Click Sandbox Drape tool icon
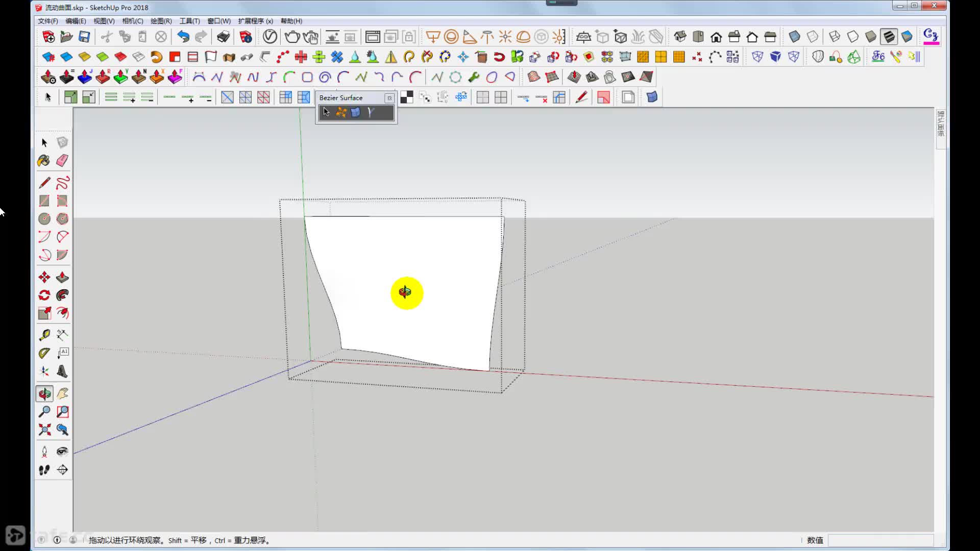The width and height of the screenshot is (980, 551). (610, 77)
